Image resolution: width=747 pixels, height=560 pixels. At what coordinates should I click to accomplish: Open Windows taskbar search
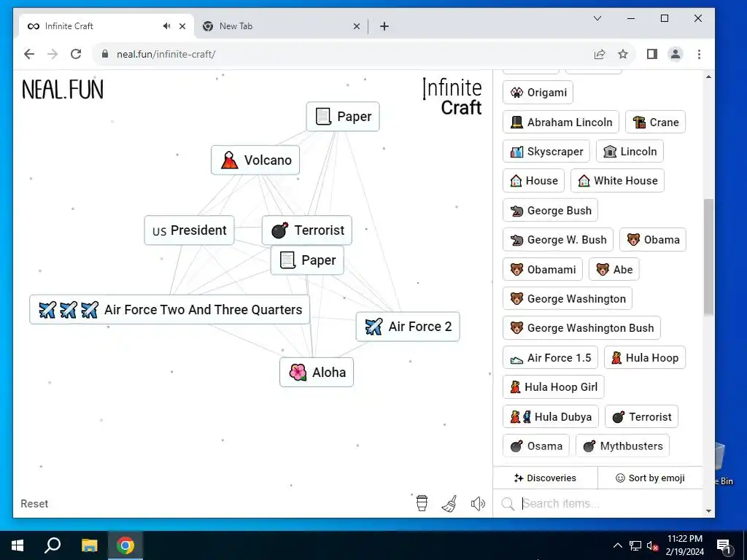tap(53, 545)
